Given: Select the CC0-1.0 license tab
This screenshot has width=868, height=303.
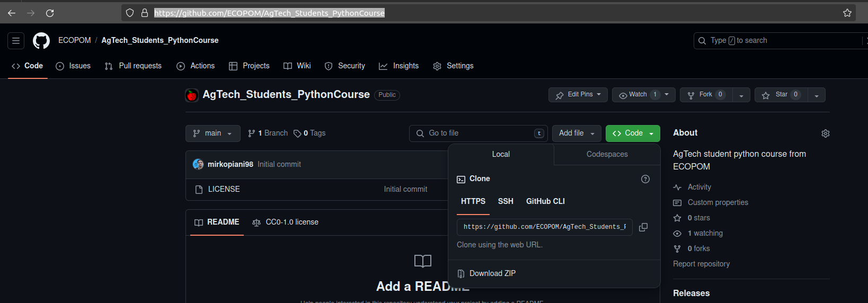Looking at the screenshot, I should 285,222.
